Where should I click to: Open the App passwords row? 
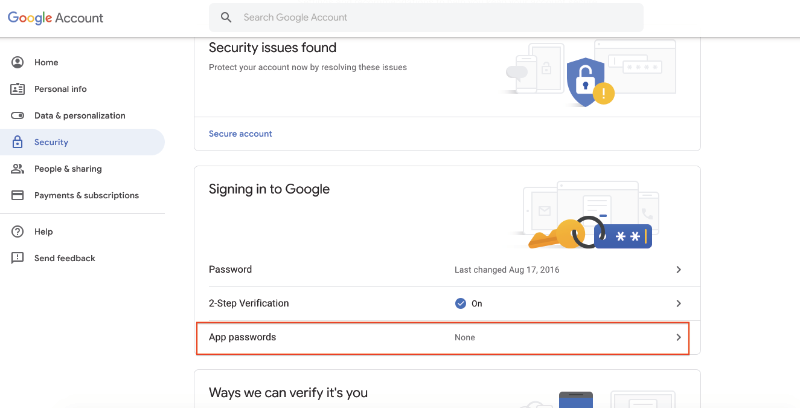pyautogui.click(x=443, y=338)
